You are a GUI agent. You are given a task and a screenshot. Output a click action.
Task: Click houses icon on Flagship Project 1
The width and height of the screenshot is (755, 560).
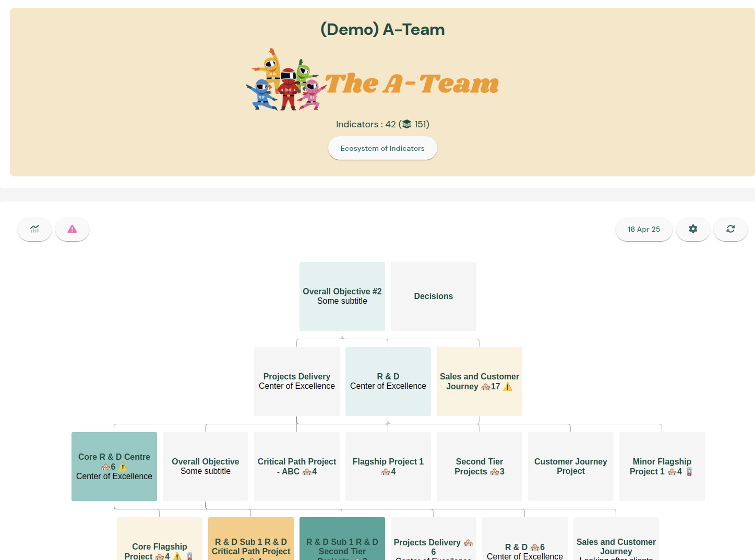point(386,472)
